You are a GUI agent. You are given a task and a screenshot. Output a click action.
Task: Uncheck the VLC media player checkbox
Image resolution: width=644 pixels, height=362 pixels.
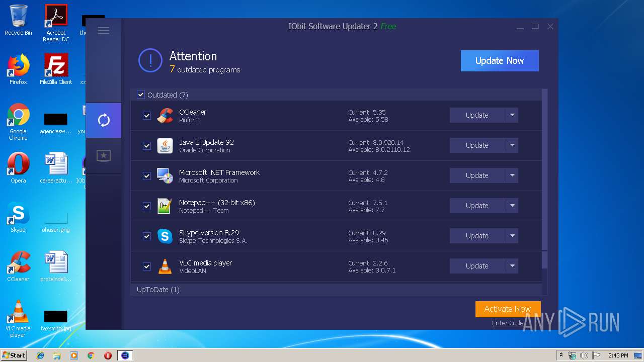pos(147,266)
